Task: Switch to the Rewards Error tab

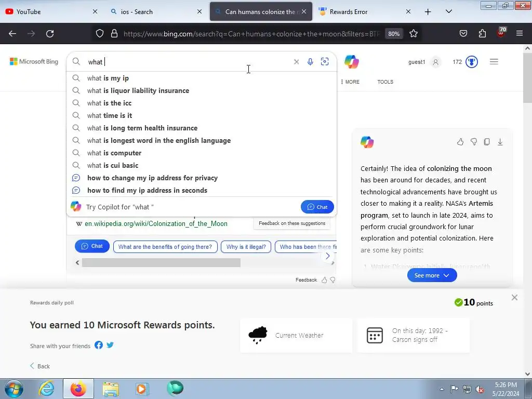Action: [365, 11]
